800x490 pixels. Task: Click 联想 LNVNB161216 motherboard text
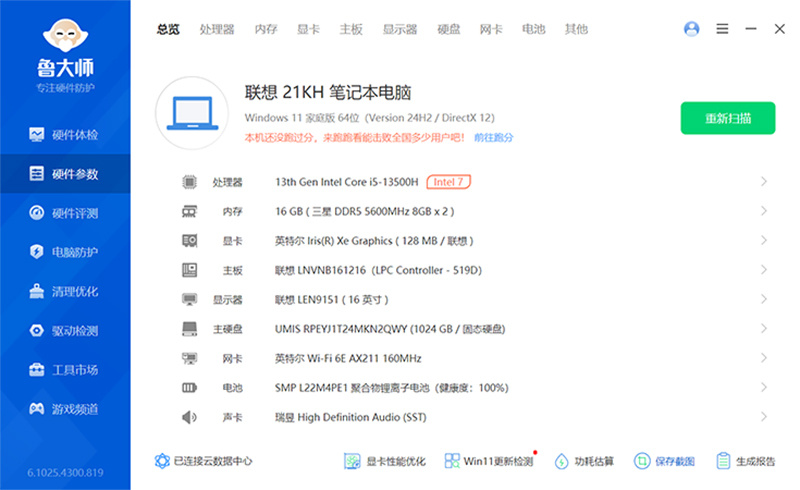click(378, 270)
